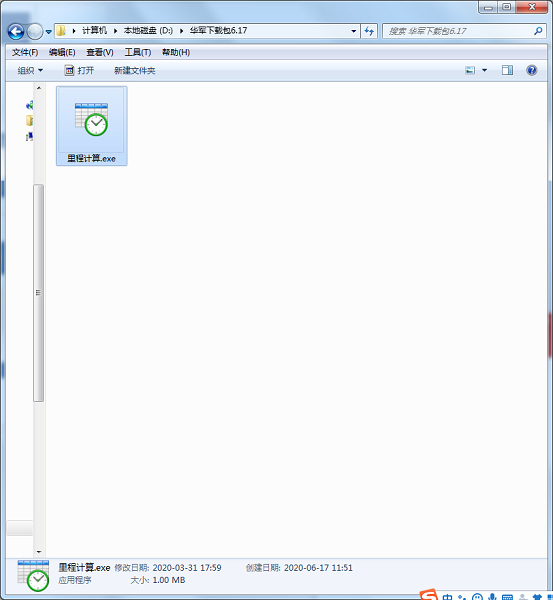
Task: Click 创建日期 value 2020-06-17 11:51
Action: click(318, 568)
